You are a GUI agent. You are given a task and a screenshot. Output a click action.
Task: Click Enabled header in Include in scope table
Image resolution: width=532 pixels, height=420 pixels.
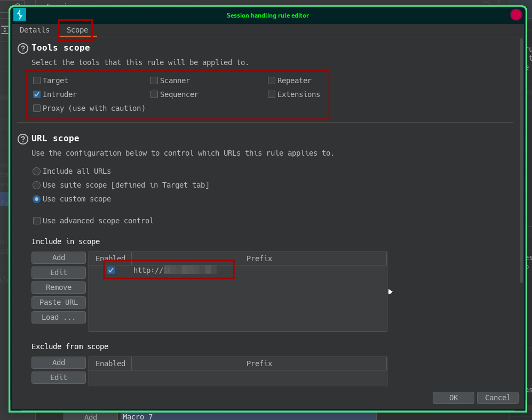click(110, 259)
